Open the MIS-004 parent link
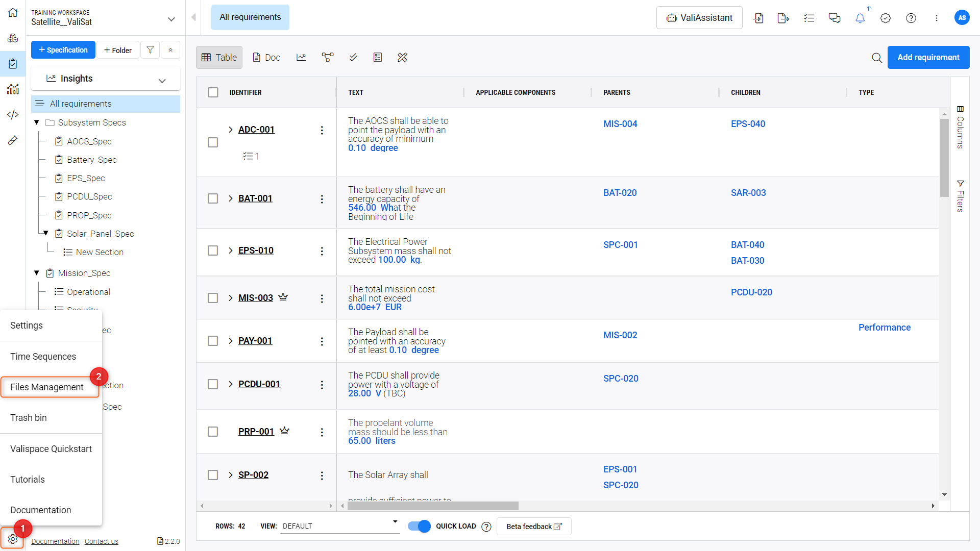 (620, 124)
